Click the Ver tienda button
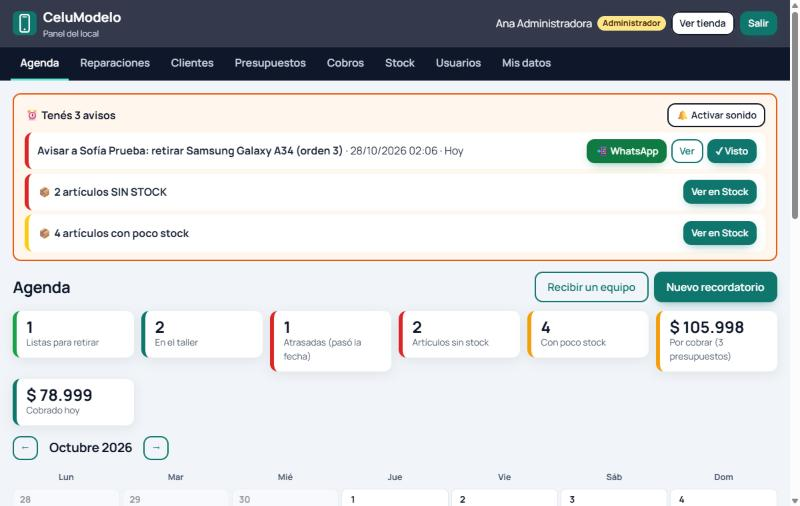800x506 pixels. pos(703,23)
